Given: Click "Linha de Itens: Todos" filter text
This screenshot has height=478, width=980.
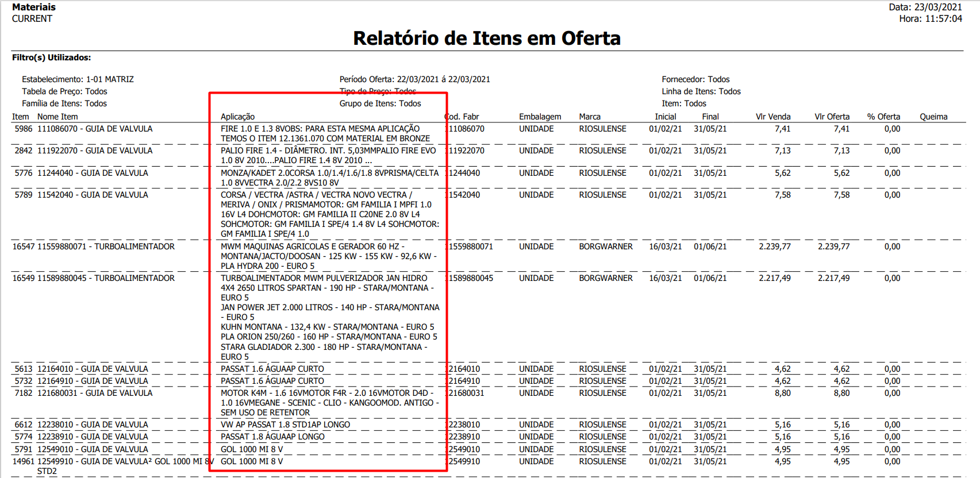Looking at the screenshot, I should (701, 91).
